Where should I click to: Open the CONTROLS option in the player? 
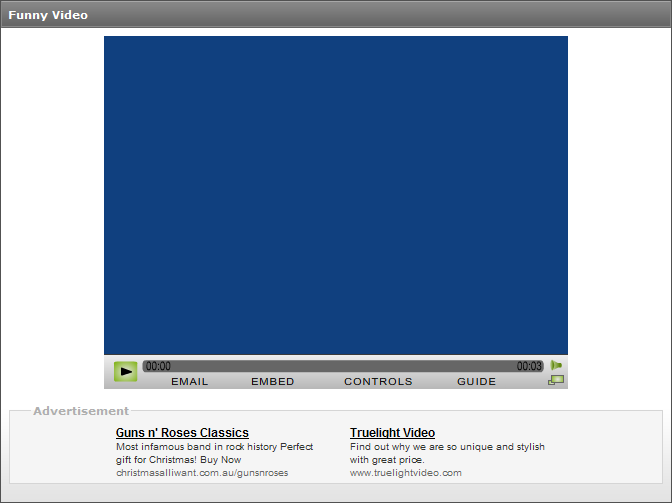[x=378, y=381]
